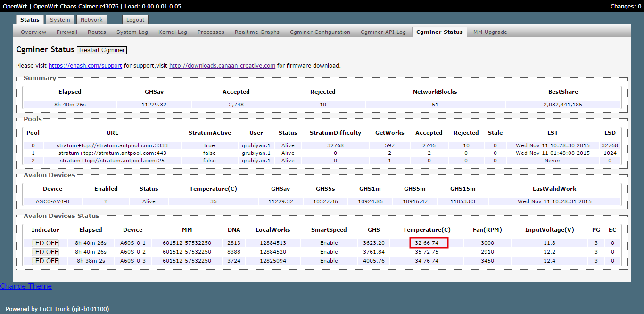This screenshot has width=644, height=314.
Task: Click the NetworkBlocks value 51
Action: (x=435, y=105)
